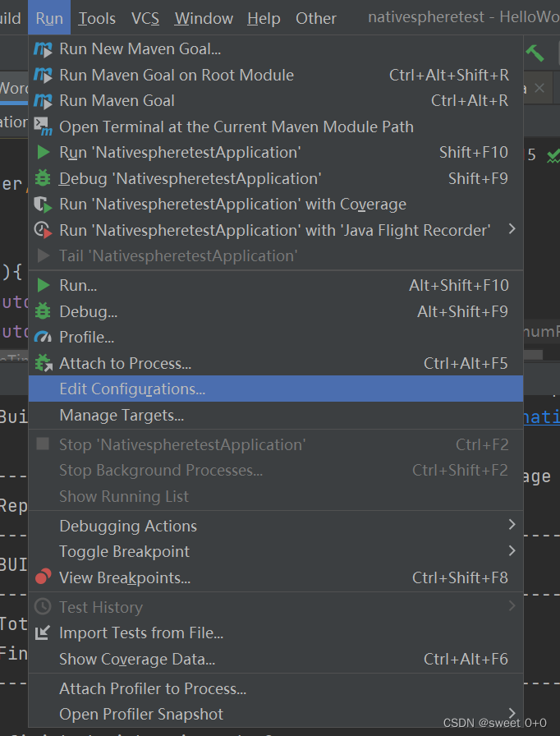
Task: Choose Run Maven Goal on Root Module
Action: point(276,75)
